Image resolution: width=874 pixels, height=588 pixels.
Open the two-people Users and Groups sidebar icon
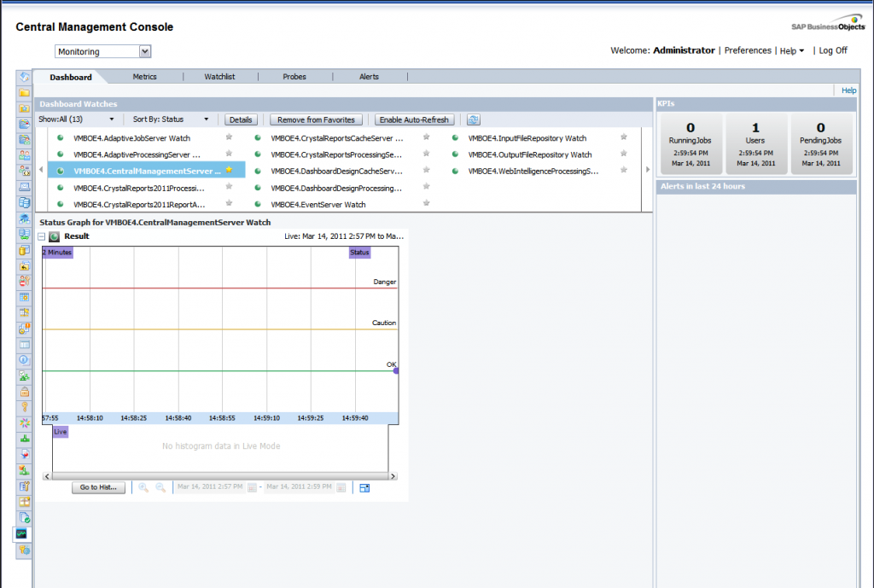coord(24,155)
